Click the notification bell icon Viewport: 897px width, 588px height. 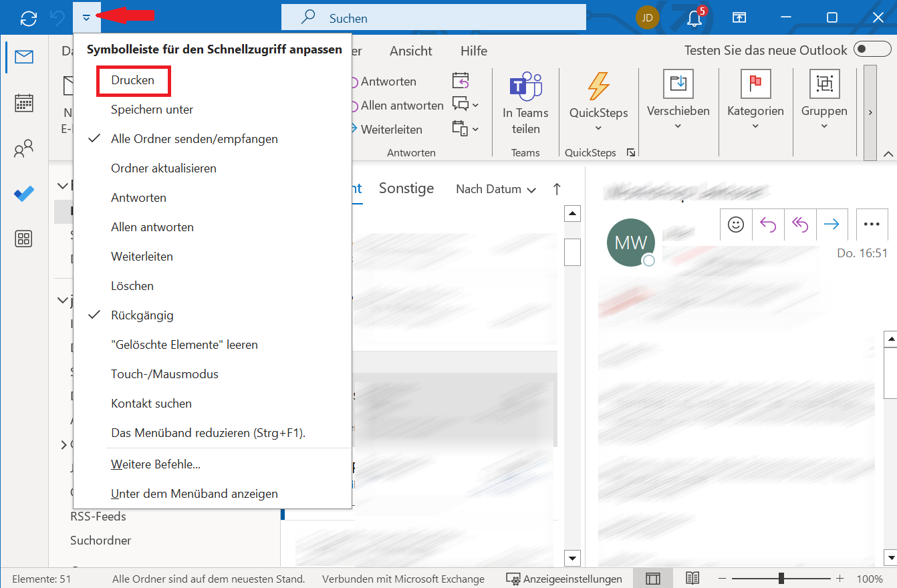tap(694, 18)
